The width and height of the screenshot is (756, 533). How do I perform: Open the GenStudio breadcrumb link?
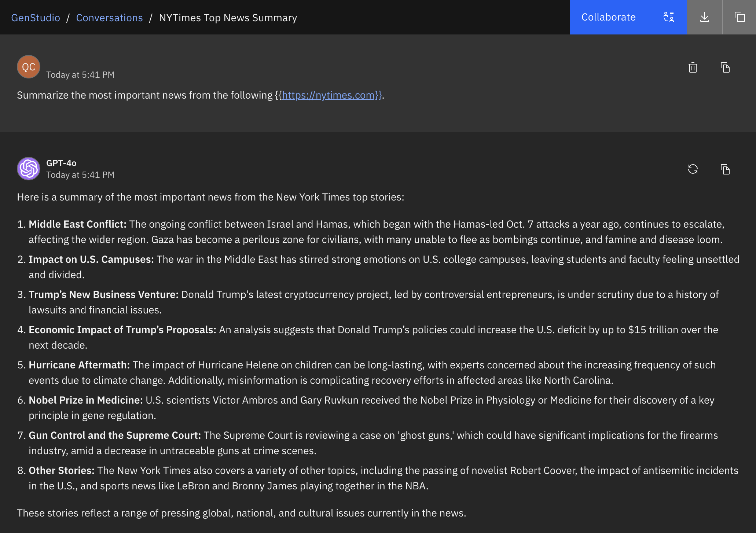click(36, 18)
